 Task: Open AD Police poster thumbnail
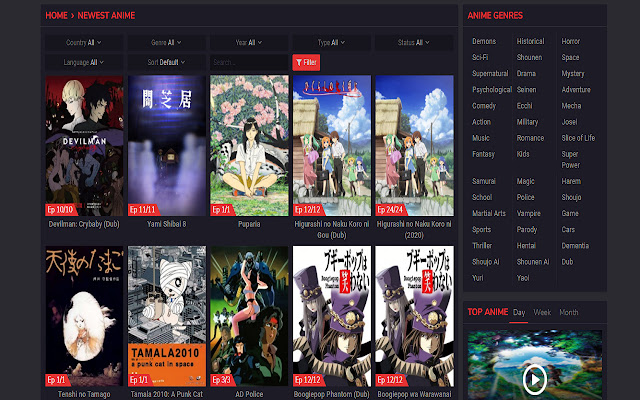249,316
